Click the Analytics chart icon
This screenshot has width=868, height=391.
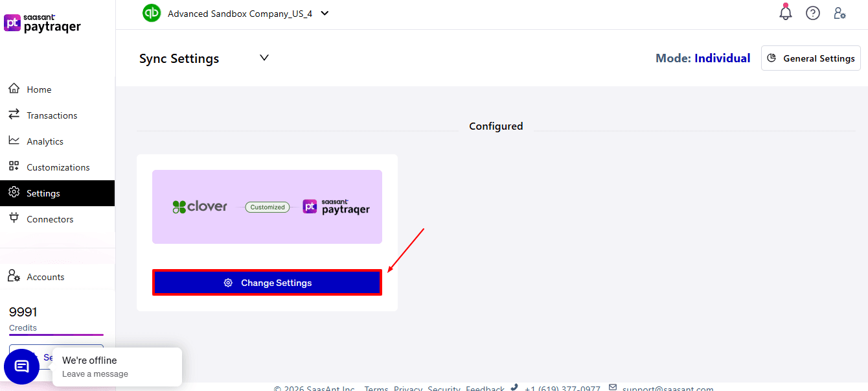pos(14,141)
